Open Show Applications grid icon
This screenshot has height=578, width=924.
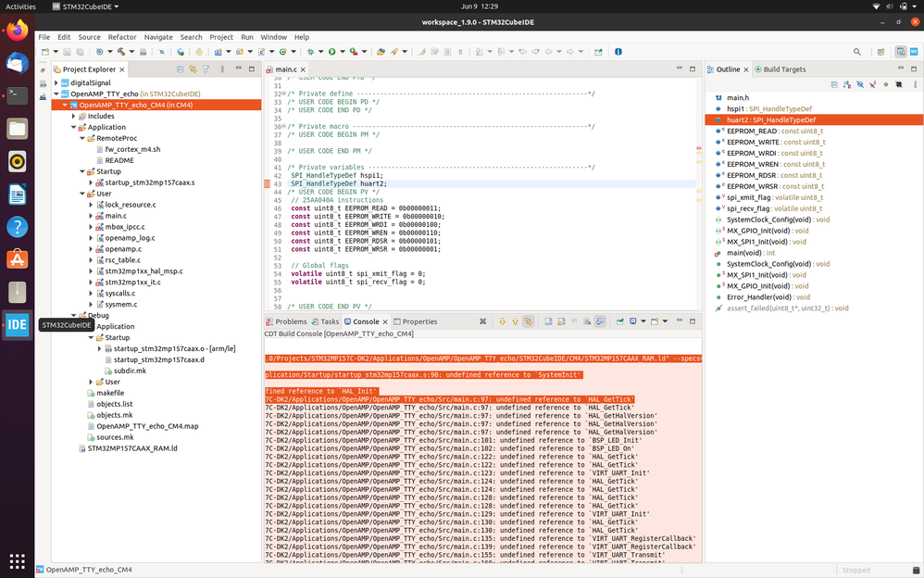17,560
